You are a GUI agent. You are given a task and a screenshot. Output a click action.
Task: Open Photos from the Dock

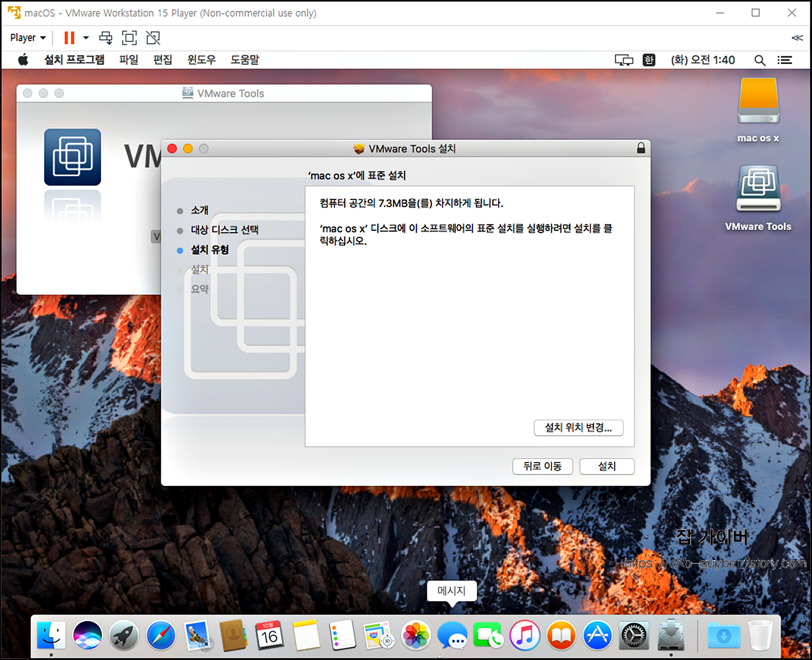click(415, 635)
